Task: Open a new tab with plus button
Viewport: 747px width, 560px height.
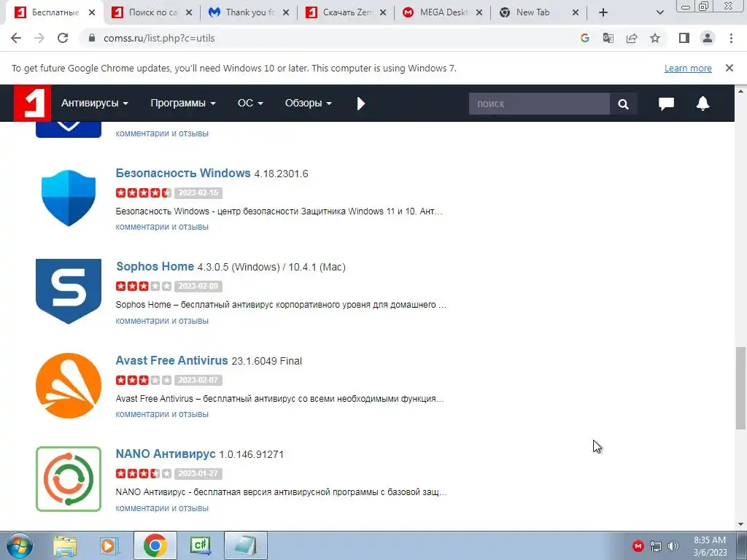Action: click(603, 12)
